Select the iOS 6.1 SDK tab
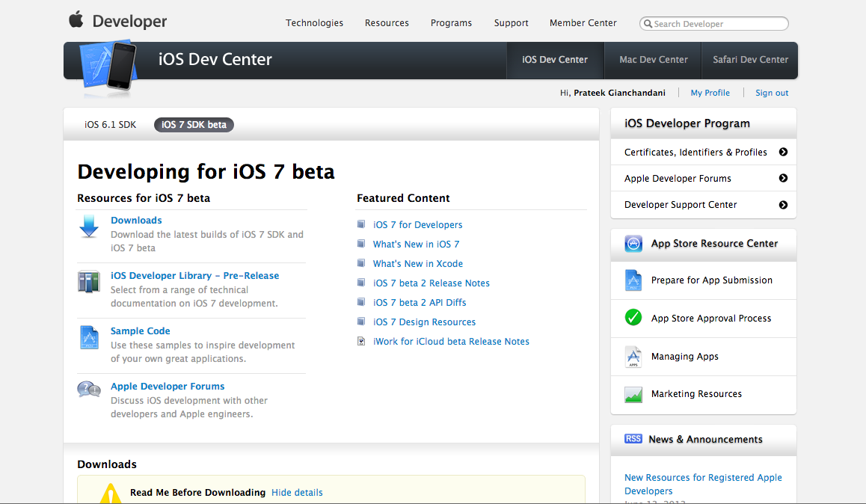 click(110, 125)
